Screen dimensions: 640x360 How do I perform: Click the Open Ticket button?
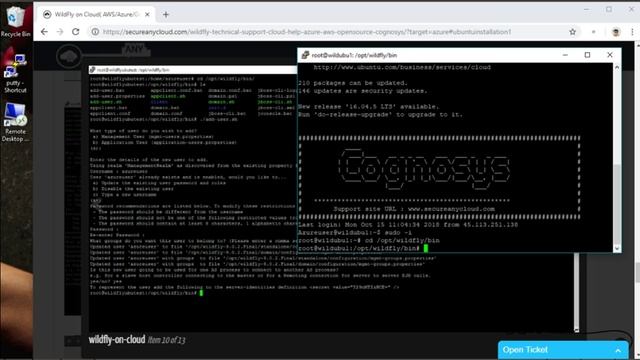563,350
